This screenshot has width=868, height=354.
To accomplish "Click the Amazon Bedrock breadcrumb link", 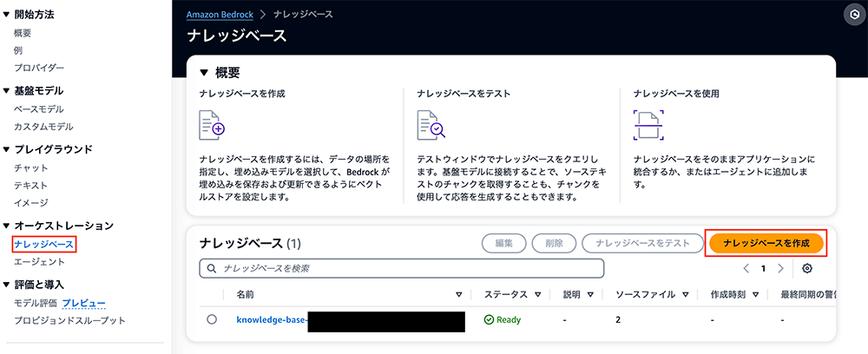I will point(218,14).
